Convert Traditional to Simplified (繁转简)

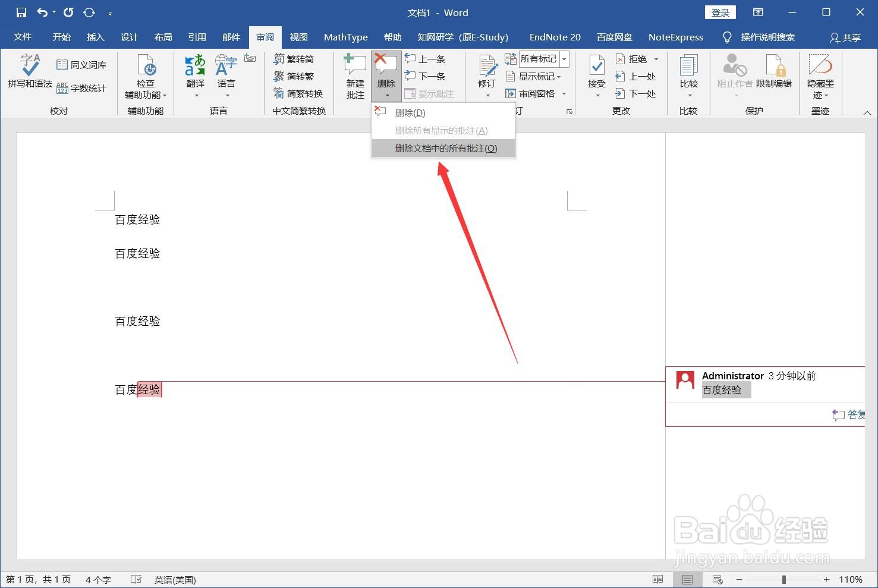pos(294,59)
